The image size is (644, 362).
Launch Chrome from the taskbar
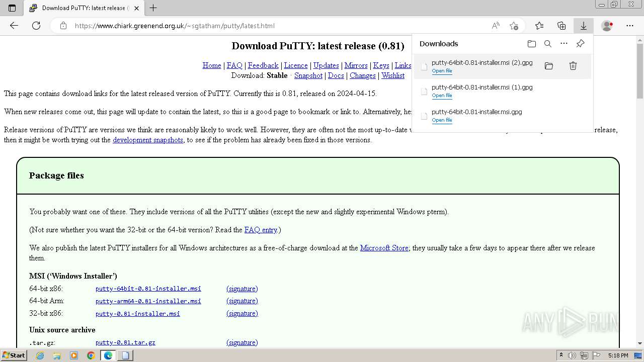91,355
